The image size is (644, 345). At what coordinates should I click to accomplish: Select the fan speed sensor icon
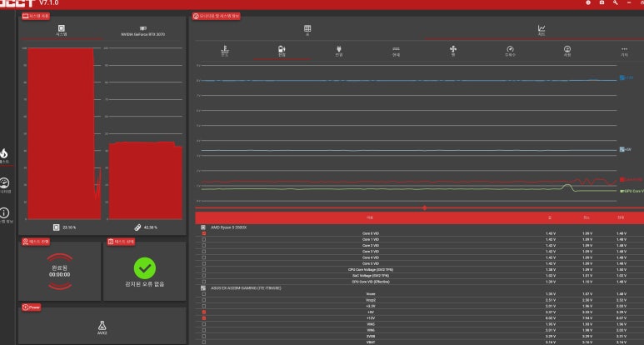pyautogui.click(x=453, y=52)
